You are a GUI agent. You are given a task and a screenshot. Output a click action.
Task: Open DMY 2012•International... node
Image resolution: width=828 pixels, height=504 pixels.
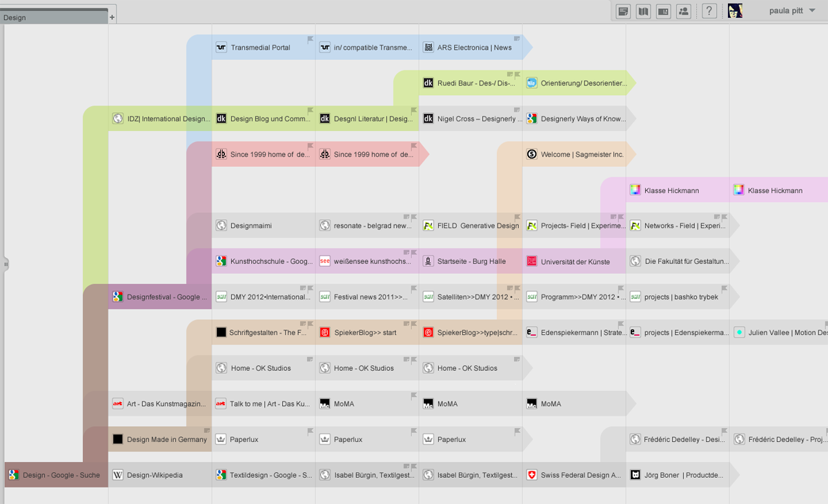(264, 297)
